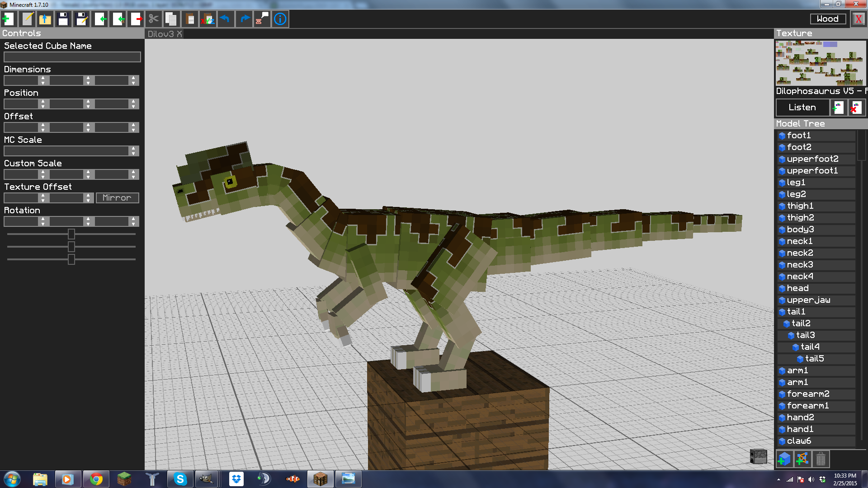Add a texture with the green plus icon
Screen dimensions: 868x488
838,108
